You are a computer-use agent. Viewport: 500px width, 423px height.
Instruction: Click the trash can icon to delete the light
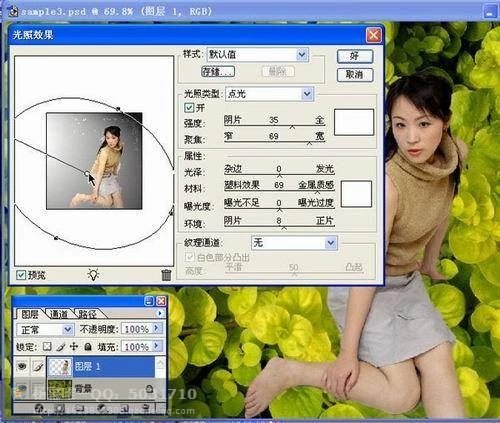[166, 275]
